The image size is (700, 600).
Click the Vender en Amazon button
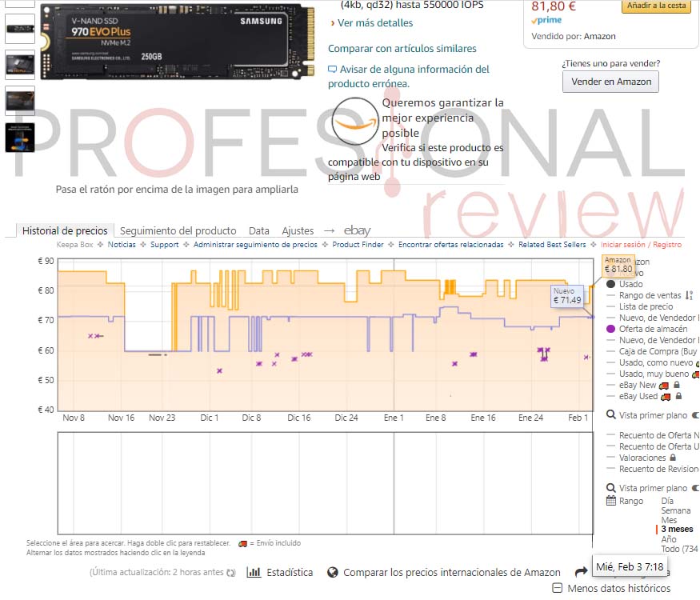(610, 82)
